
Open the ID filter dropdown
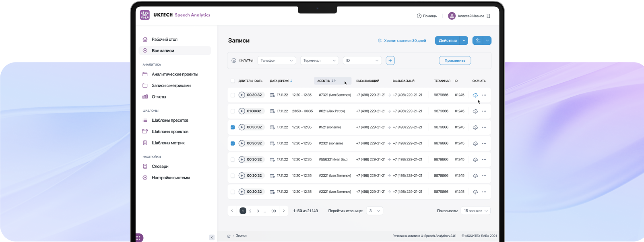point(362,60)
